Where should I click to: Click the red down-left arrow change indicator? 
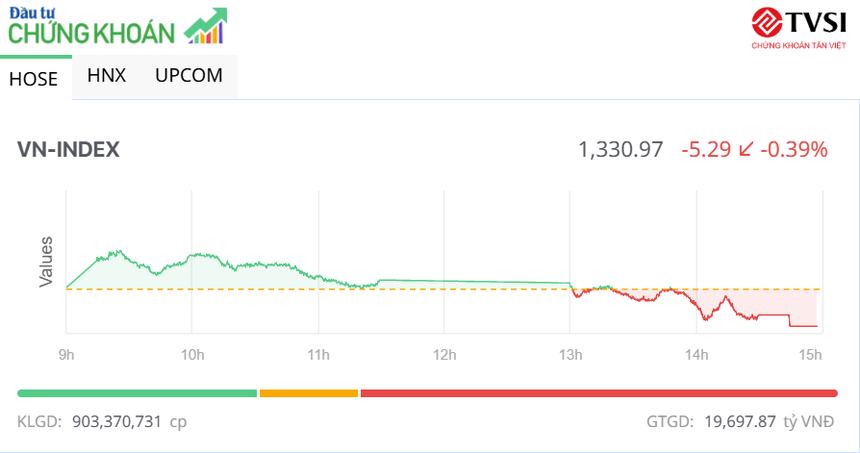point(745,150)
